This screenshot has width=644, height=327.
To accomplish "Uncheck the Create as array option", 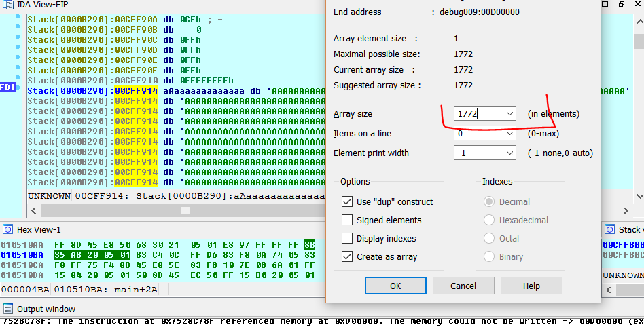I will click(347, 257).
